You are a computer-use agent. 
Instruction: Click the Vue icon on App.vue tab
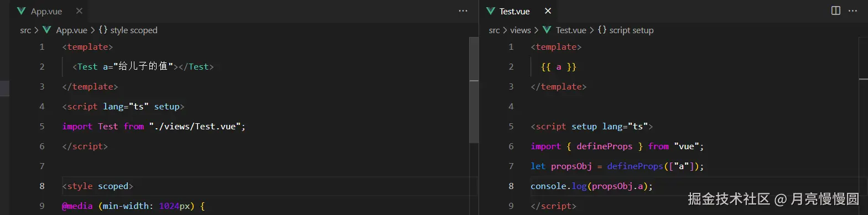click(22, 11)
